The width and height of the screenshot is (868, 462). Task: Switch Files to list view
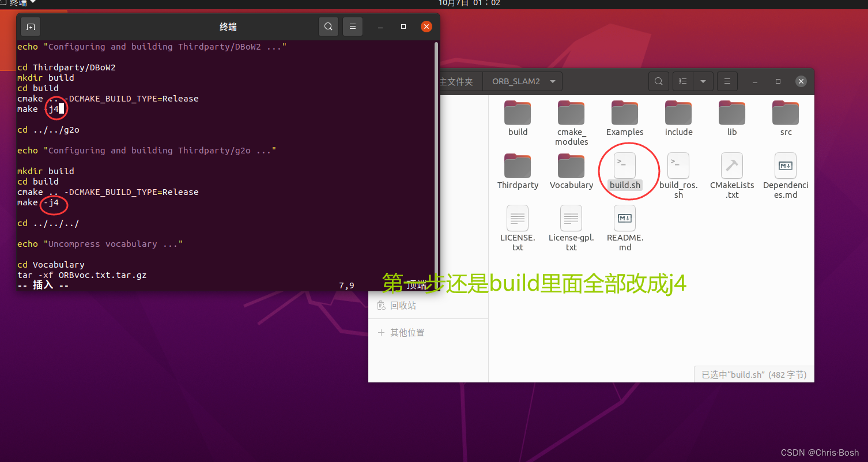click(x=683, y=81)
